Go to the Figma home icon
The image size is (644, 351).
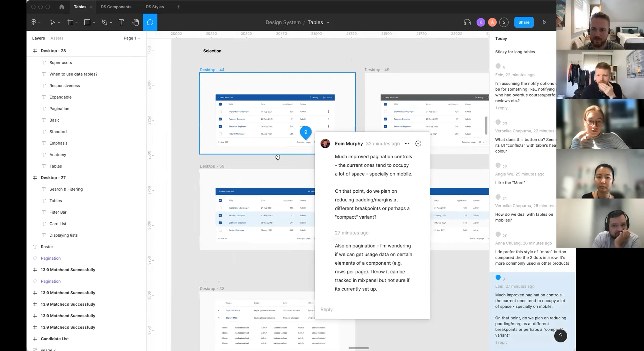tap(62, 7)
